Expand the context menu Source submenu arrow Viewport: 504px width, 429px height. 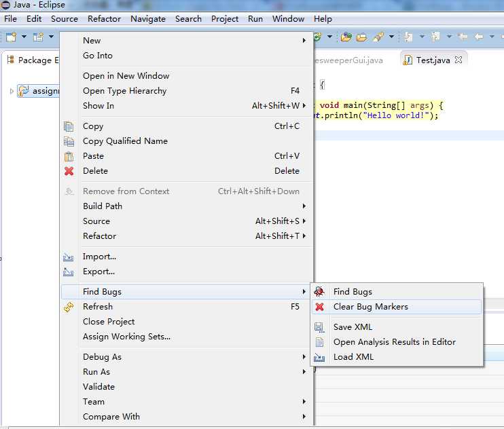click(304, 221)
